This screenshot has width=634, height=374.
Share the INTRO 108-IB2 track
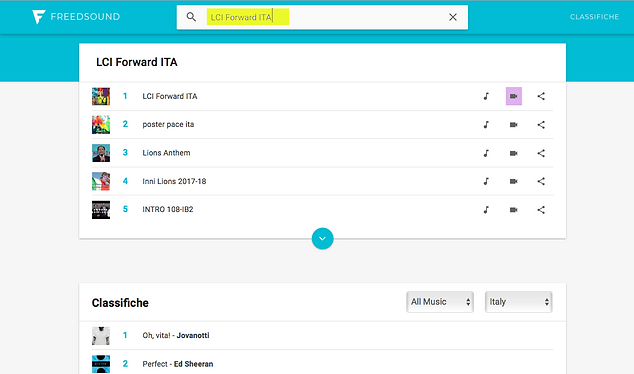pos(541,209)
